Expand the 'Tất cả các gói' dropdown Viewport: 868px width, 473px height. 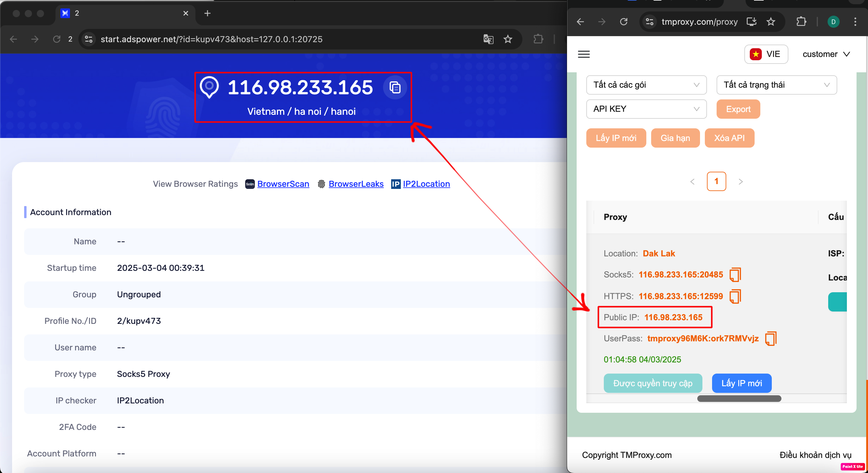click(x=646, y=85)
